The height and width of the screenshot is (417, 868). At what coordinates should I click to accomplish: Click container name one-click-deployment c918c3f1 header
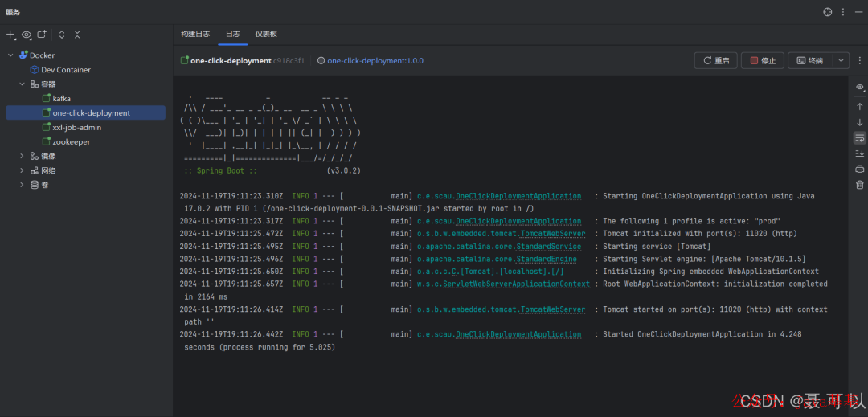(243, 61)
